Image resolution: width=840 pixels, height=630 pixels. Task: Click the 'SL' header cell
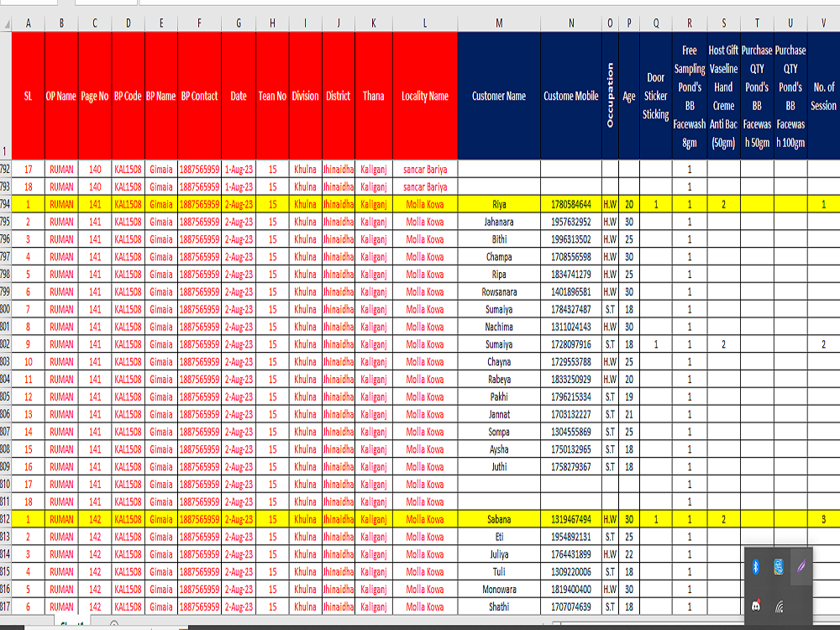[x=29, y=96]
